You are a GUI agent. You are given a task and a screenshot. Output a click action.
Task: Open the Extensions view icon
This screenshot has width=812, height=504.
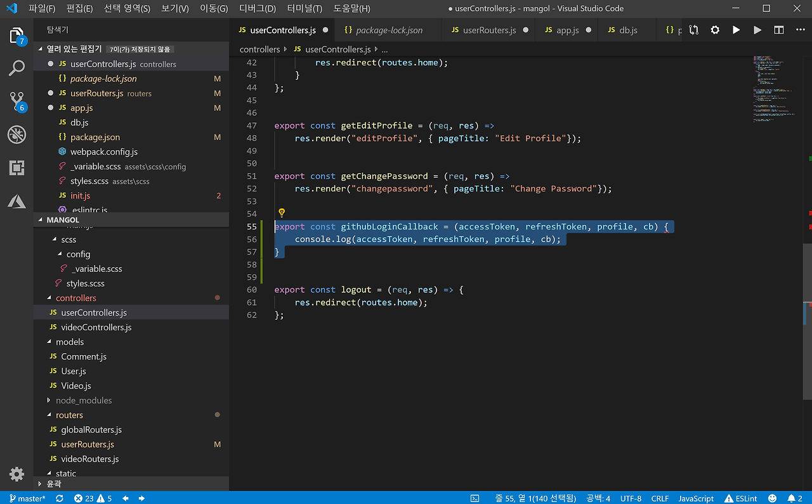point(17,168)
